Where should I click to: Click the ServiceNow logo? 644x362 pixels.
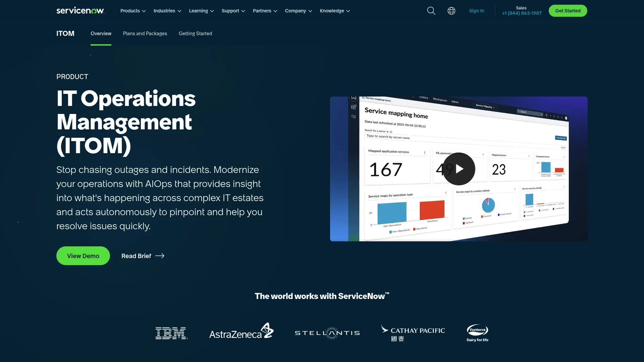(80, 11)
